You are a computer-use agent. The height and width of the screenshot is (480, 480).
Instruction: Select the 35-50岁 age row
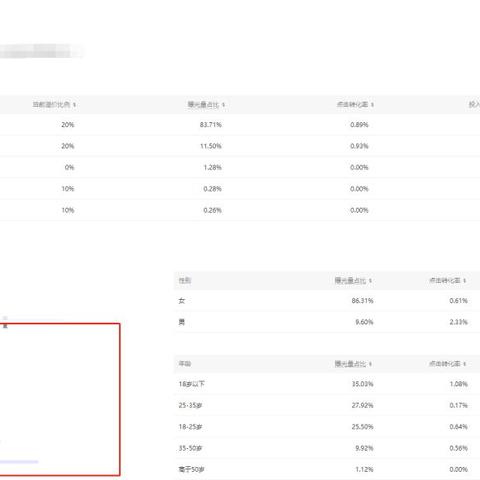point(327,448)
